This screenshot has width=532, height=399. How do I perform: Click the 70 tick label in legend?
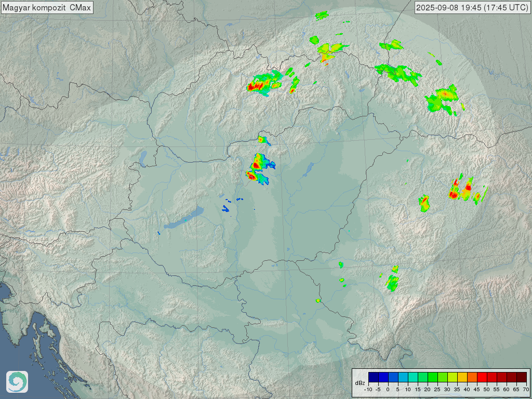tap(526, 390)
